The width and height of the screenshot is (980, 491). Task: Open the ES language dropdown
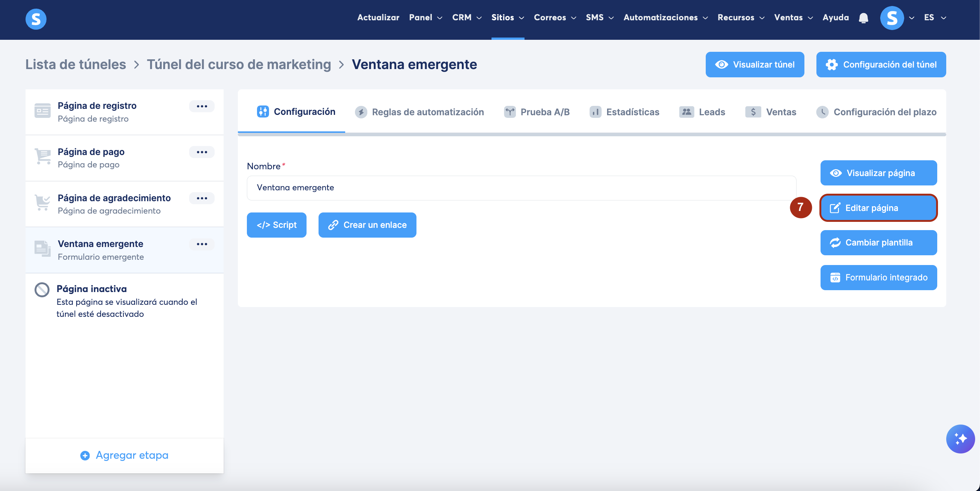(934, 18)
